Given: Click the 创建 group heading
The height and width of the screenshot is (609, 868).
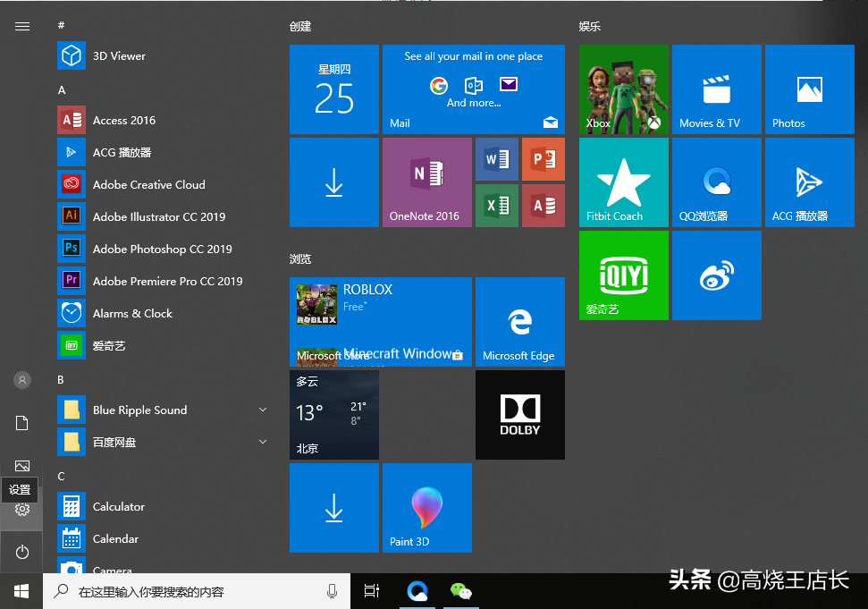Looking at the screenshot, I should point(300,27).
